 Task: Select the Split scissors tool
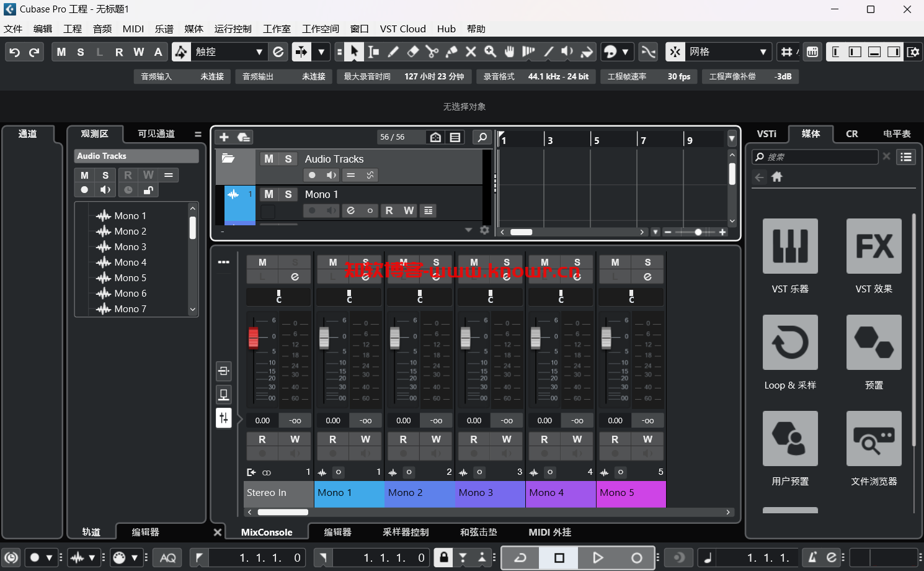coord(432,52)
